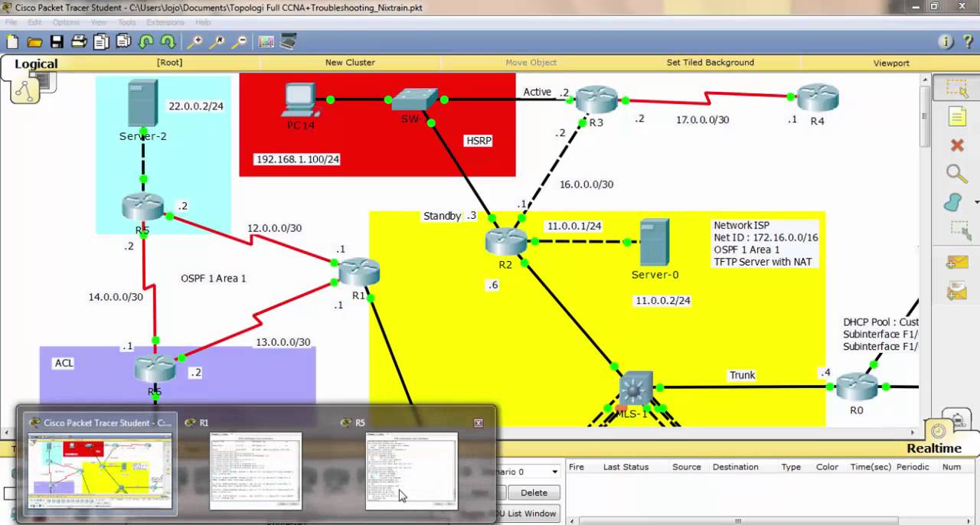Click router R3 in the topology

tap(596, 99)
